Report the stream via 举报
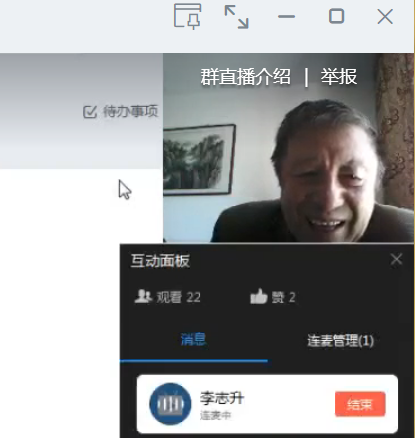This screenshot has width=415, height=438. point(339,77)
